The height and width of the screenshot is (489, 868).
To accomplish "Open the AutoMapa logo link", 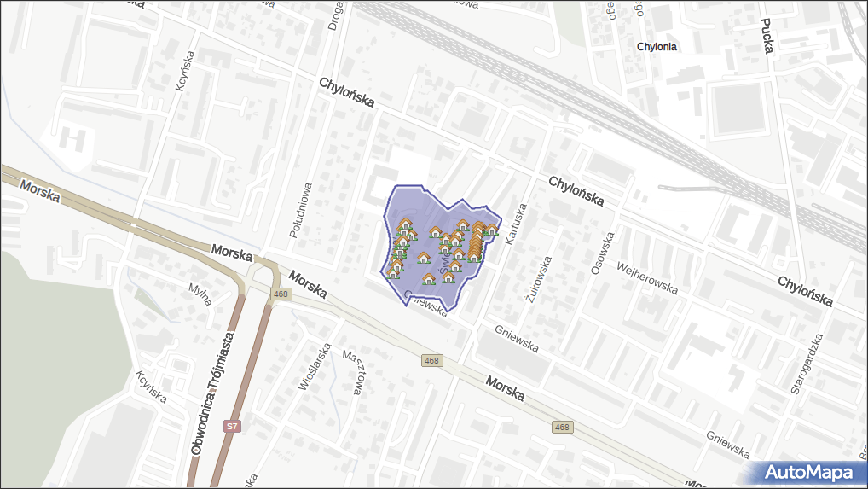I will click(807, 472).
